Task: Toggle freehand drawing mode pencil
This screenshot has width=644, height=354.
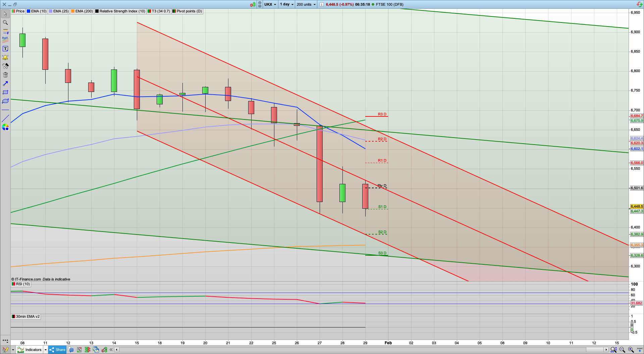Action: [x=6, y=350]
